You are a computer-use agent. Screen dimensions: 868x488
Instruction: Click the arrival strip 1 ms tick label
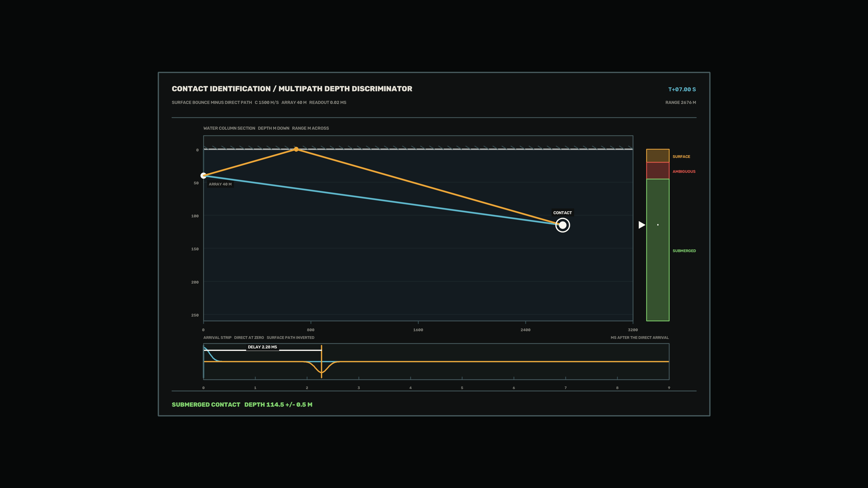click(255, 388)
